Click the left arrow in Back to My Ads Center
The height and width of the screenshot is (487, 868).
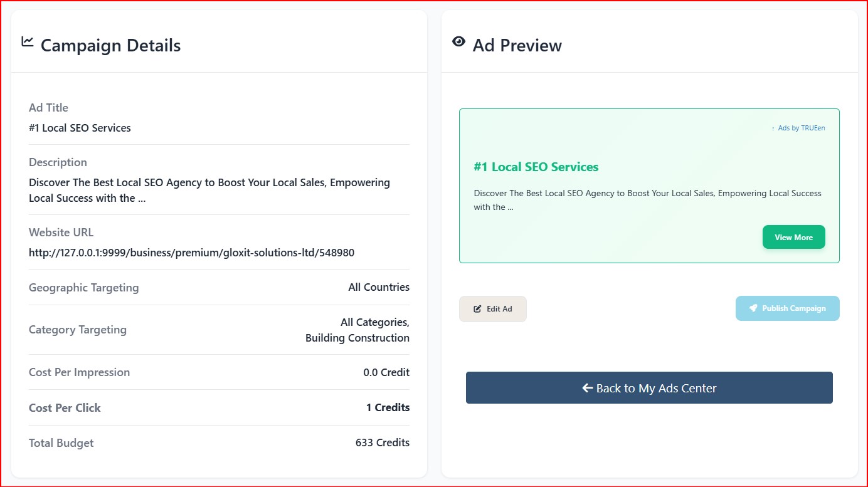[587, 387]
